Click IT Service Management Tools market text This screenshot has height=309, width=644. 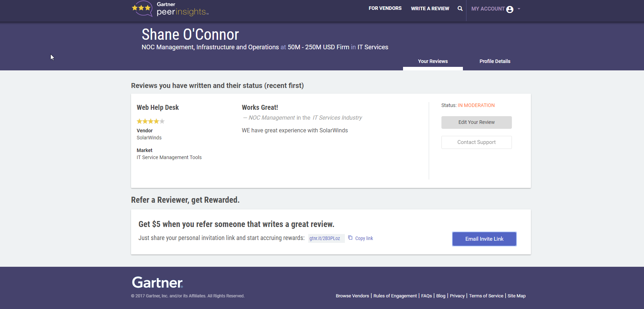pos(169,157)
